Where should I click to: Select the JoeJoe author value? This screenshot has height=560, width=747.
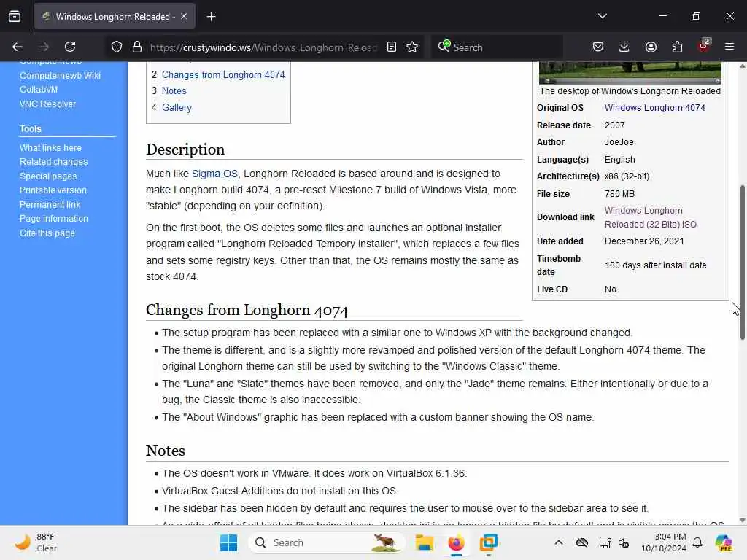click(x=619, y=142)
